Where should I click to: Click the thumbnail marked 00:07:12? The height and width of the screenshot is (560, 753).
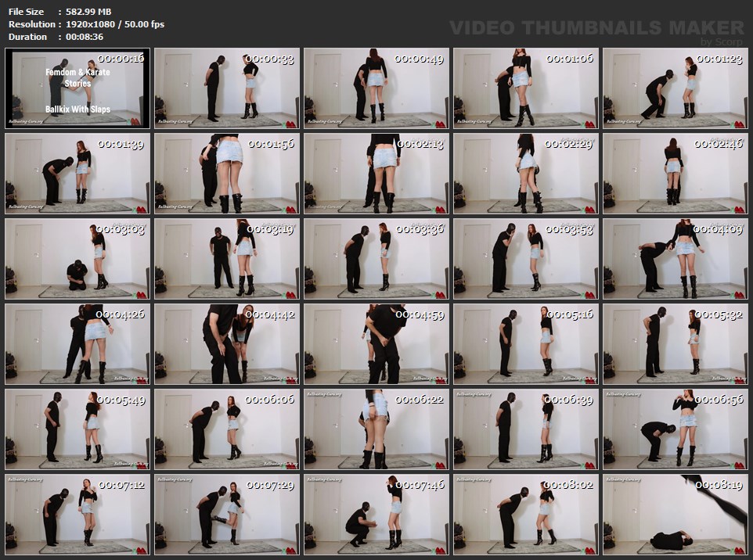tap(77, 515)
